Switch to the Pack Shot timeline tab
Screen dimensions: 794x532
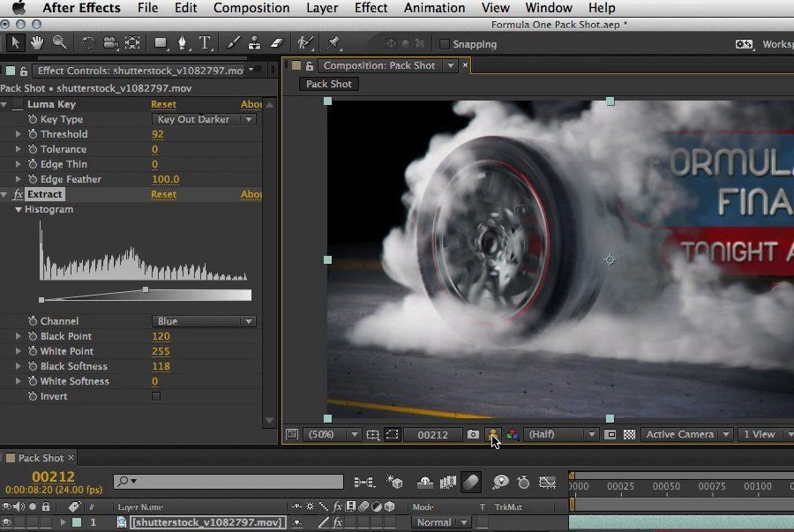(41, 458)
